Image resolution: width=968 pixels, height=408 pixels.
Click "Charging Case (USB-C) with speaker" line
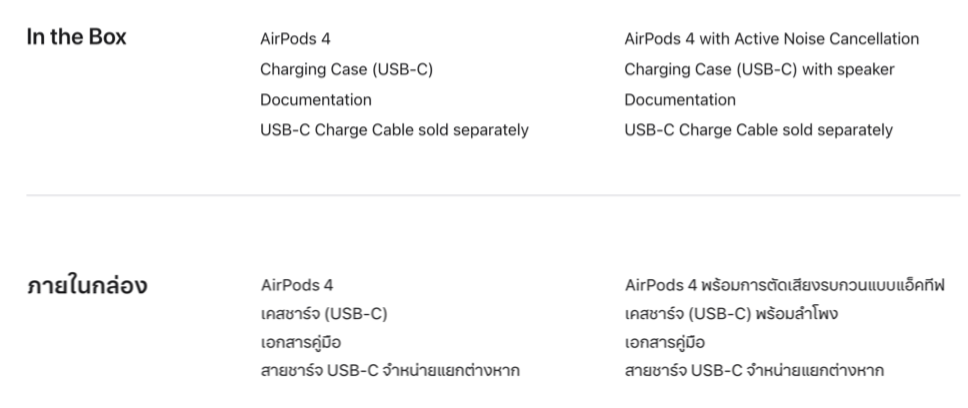[x=759, y=70]
